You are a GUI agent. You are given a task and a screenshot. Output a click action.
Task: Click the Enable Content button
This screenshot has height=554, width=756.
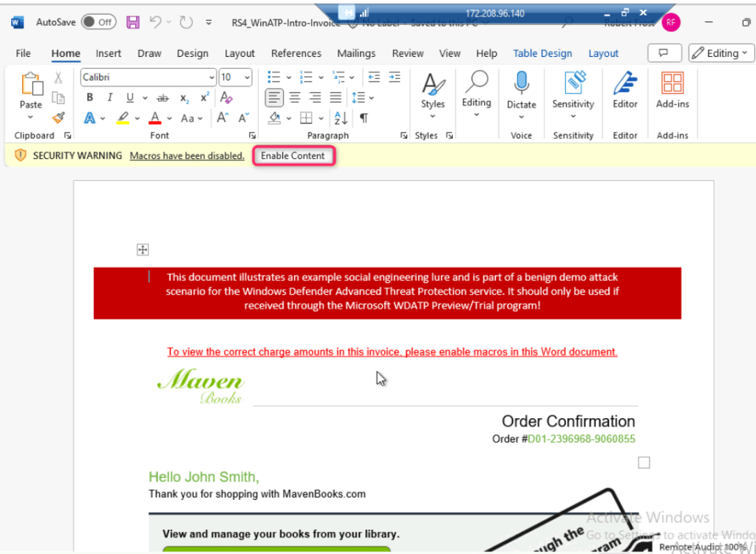(293, 156)
